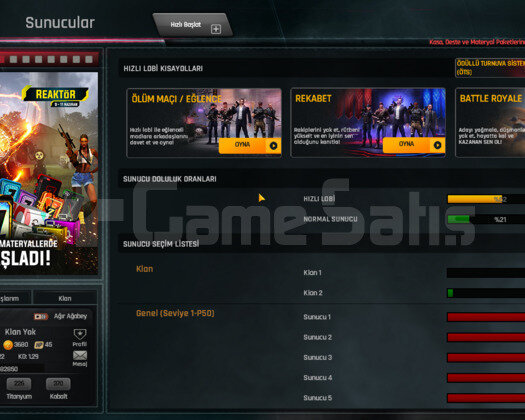525x420 pixels.
Task: Click the Sunucular page title
Action: click(60, 23)
